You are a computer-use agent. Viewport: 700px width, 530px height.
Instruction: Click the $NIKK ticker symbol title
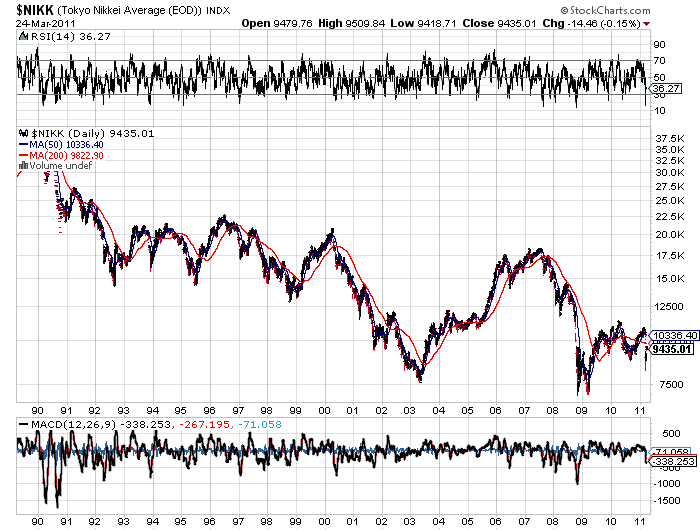[35, 10]
